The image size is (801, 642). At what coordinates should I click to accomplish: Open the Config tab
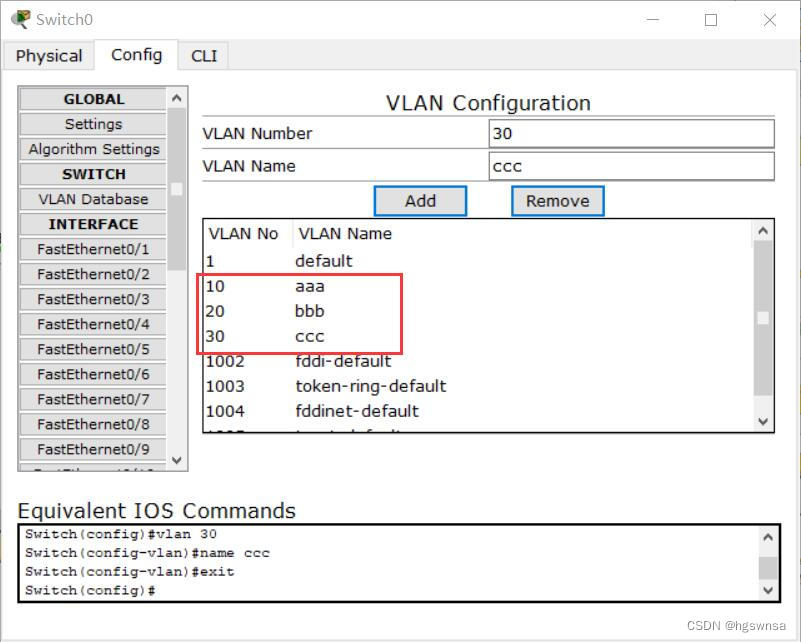(136, 54)
